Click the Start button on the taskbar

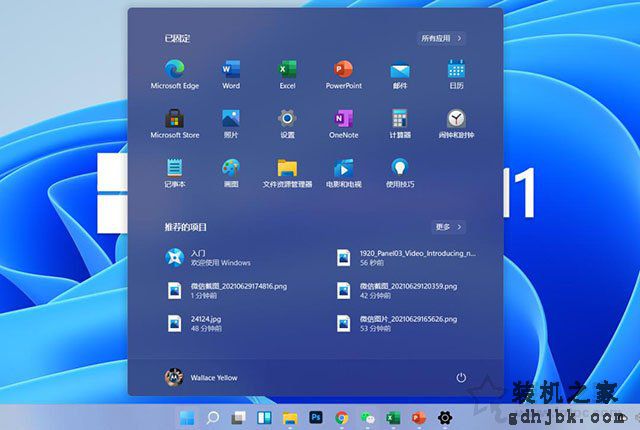187,417
